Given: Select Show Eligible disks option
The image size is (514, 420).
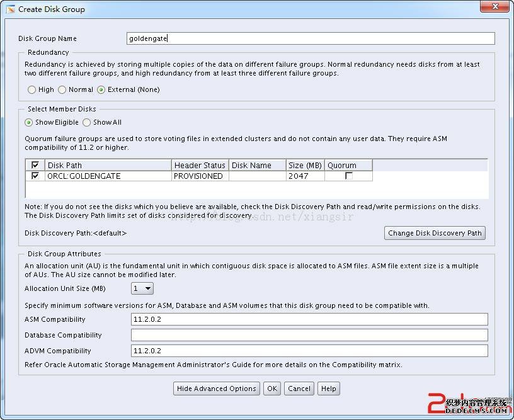Looking at the screenshot, I should click(x=29, y=122).
